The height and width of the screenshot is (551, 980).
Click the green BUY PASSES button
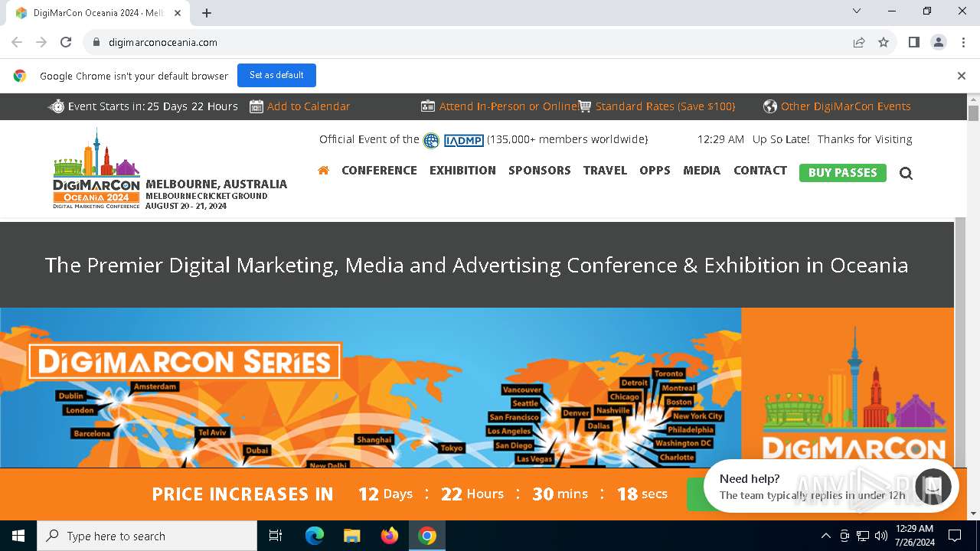point(843,173)
